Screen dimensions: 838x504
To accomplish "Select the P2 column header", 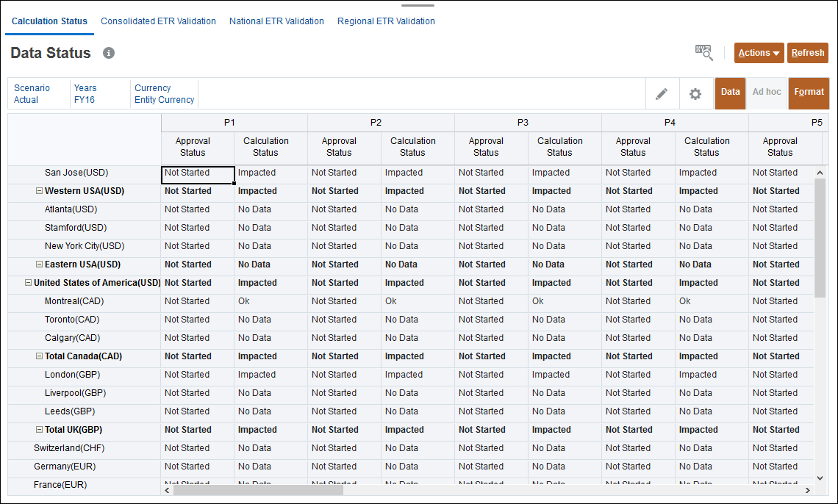I will click(381, 122).
